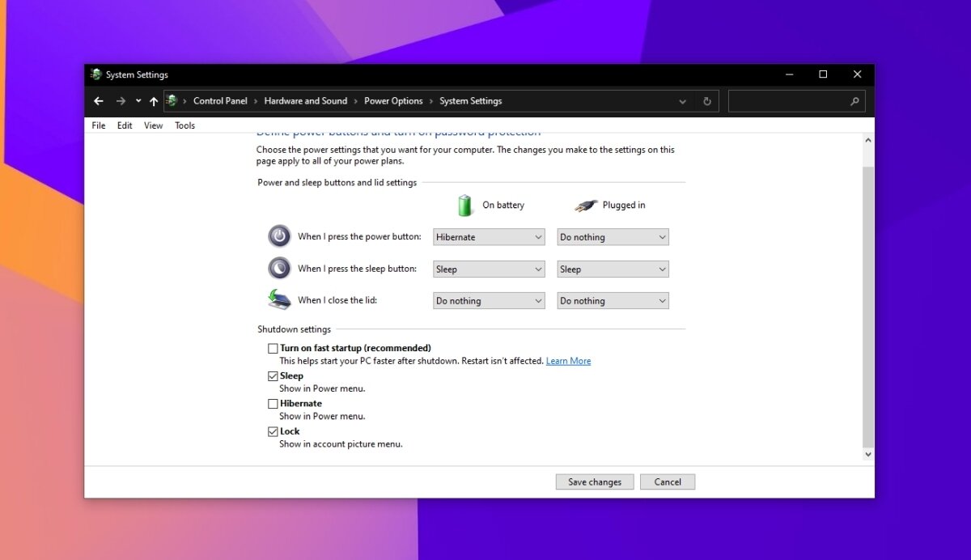Click the vertical scrollbar down arrow

(x=868, y=455)
